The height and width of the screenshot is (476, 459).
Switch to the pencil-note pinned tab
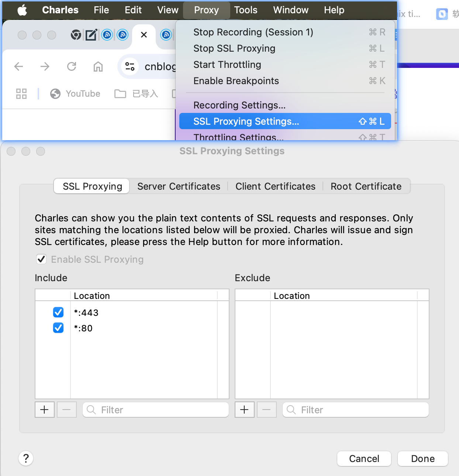click(x=91, y=35)
